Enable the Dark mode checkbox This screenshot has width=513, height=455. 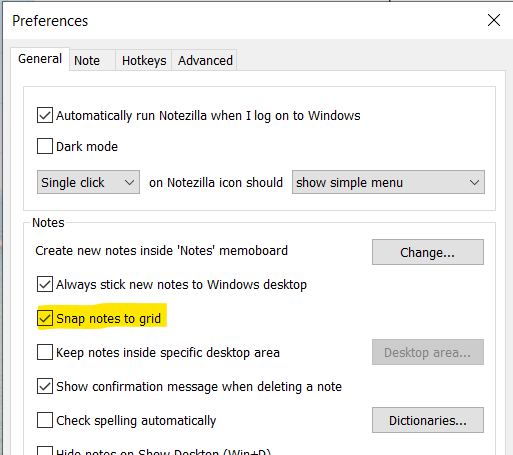click(45, 146)
